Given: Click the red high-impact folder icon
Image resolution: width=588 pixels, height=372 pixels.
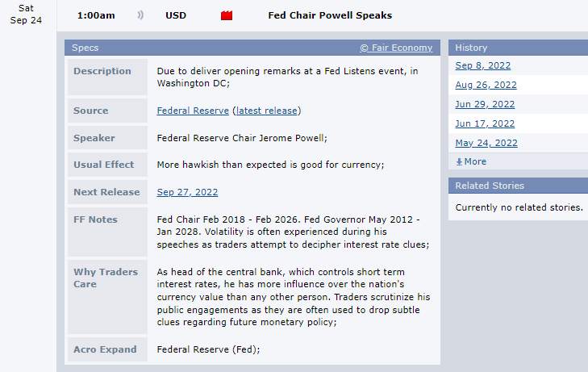Looking at the screenshot, I should [227, 15].
